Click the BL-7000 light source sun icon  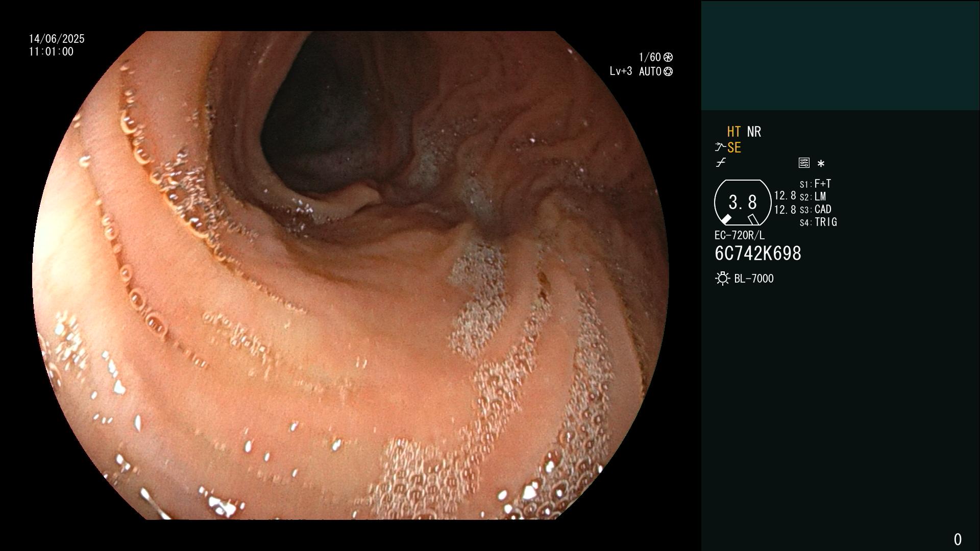(x=722, y=279)
